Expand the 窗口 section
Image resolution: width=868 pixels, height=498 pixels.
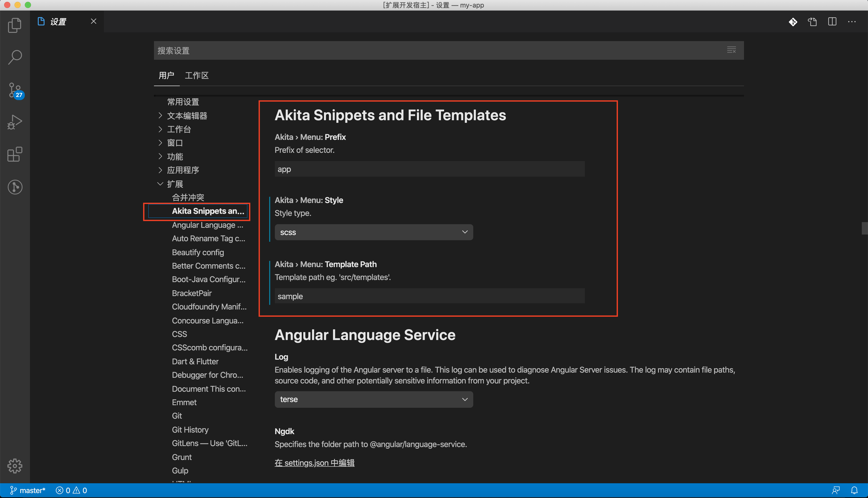pos(175,143)
